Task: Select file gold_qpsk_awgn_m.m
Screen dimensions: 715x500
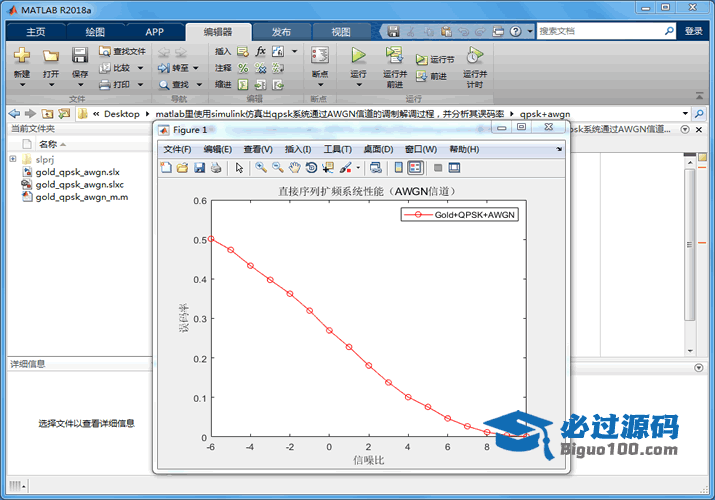Action: click(82, 197)
